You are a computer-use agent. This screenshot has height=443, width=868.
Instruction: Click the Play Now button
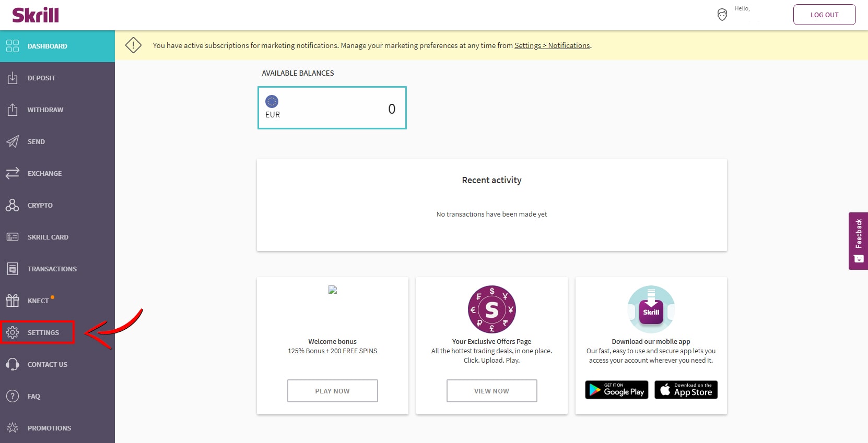[333, 391]
